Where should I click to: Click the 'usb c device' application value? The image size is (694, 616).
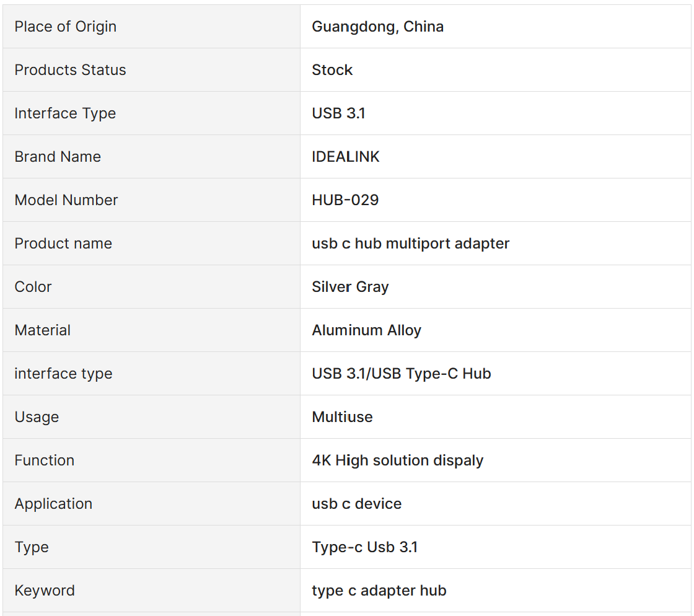356,504
